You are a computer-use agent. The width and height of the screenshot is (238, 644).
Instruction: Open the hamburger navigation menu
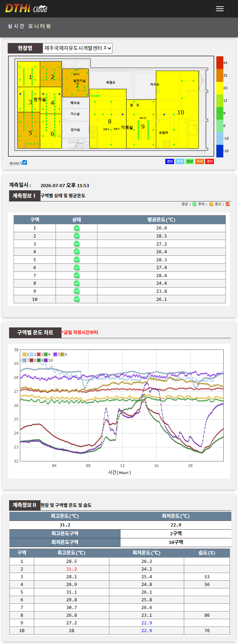pyautogui.click(x=219, y=9)
